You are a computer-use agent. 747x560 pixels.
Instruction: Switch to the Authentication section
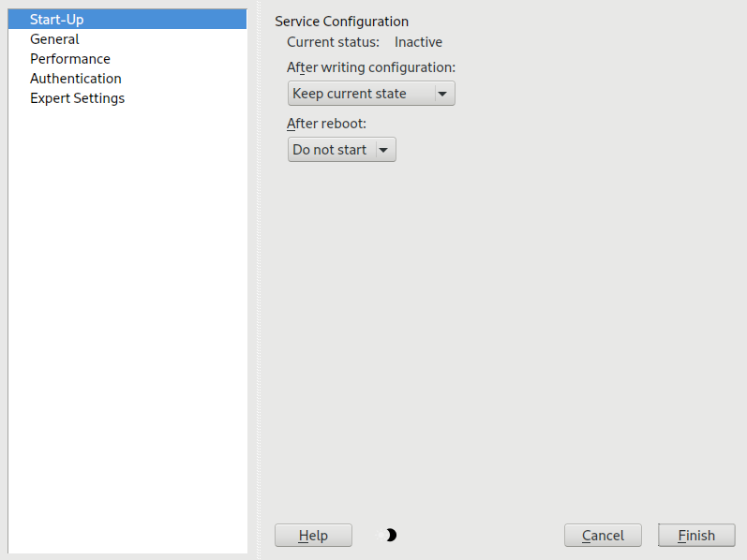pos(75,79)
